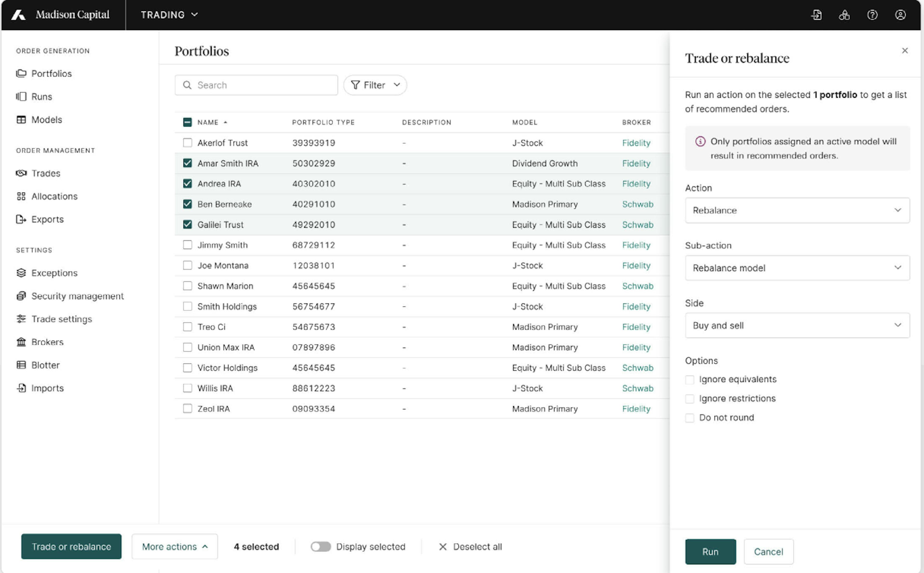Uncheck the Ben Berneake portfolio row
Screen dimensions: 924x573
click(187, 204)
